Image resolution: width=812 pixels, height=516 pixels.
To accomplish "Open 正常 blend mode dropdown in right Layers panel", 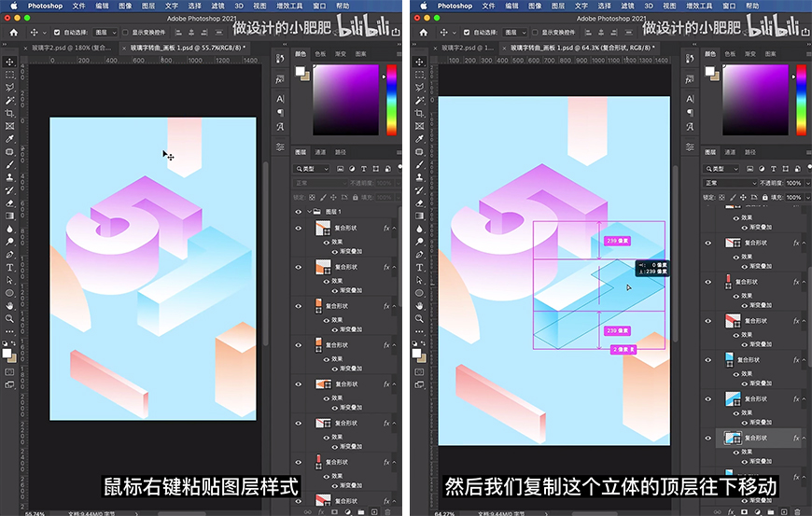I will point(731,183).
